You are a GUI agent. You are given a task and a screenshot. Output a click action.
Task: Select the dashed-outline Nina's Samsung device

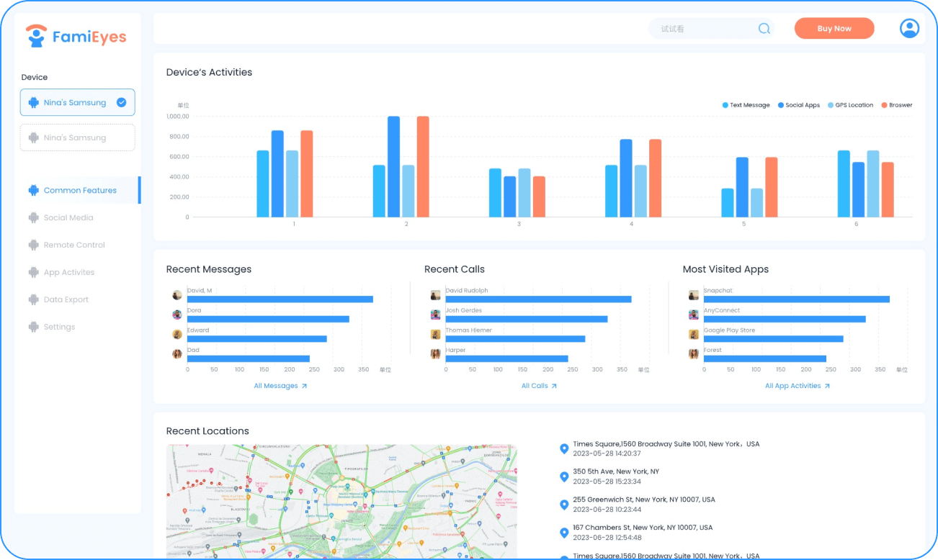(77, 137)
